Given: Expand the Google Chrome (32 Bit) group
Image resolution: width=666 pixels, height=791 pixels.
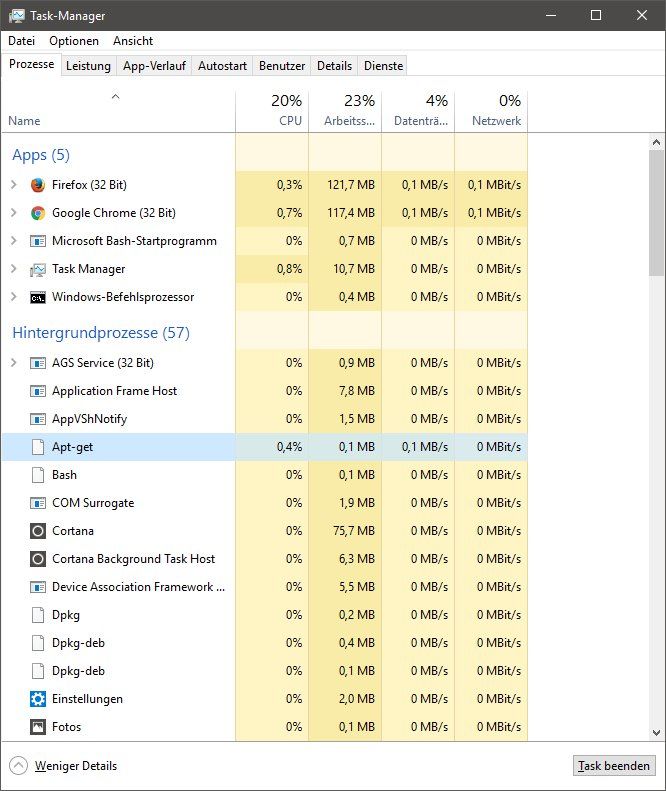Looking at the screenshot, I should (x=14, y=213).
